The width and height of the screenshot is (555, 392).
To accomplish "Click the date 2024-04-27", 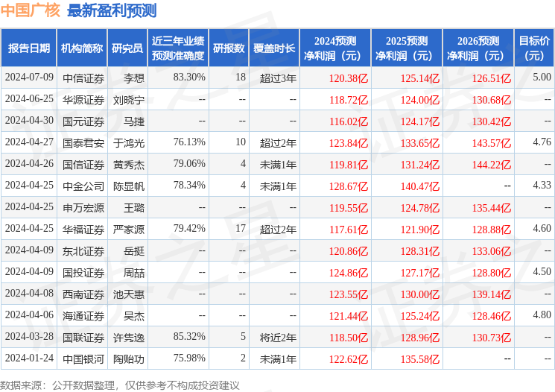I will coord(29,142).
